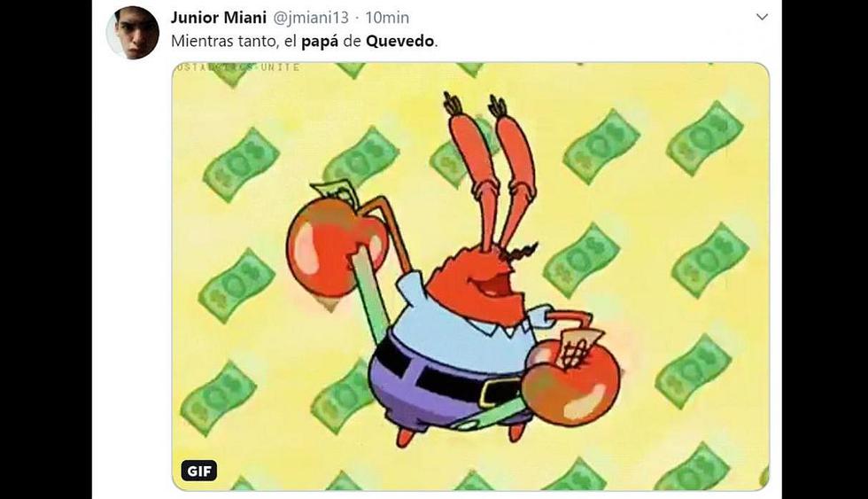Viewport: 868px width, 499px height.
Task: Open the 10min tweet timestamp
Action: tap(387, 18)
